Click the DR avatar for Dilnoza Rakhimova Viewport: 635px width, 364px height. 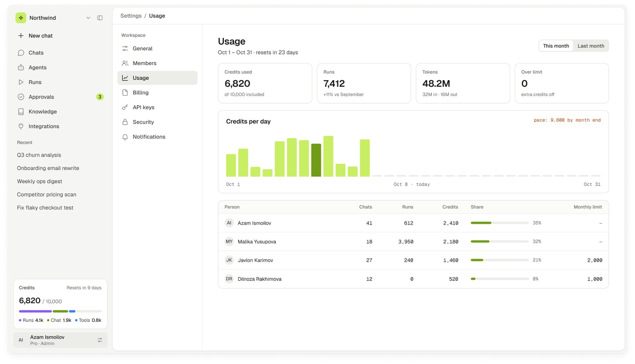point(229,279)
